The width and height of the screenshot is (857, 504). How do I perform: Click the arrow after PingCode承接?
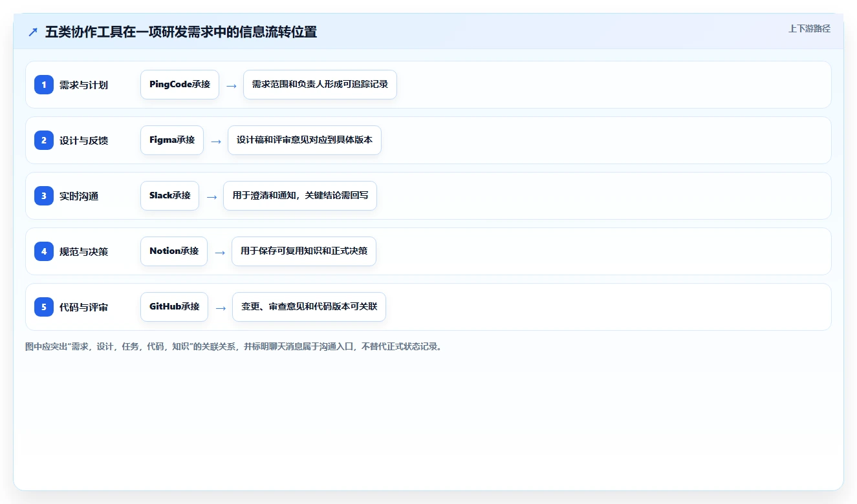[232, 85]
